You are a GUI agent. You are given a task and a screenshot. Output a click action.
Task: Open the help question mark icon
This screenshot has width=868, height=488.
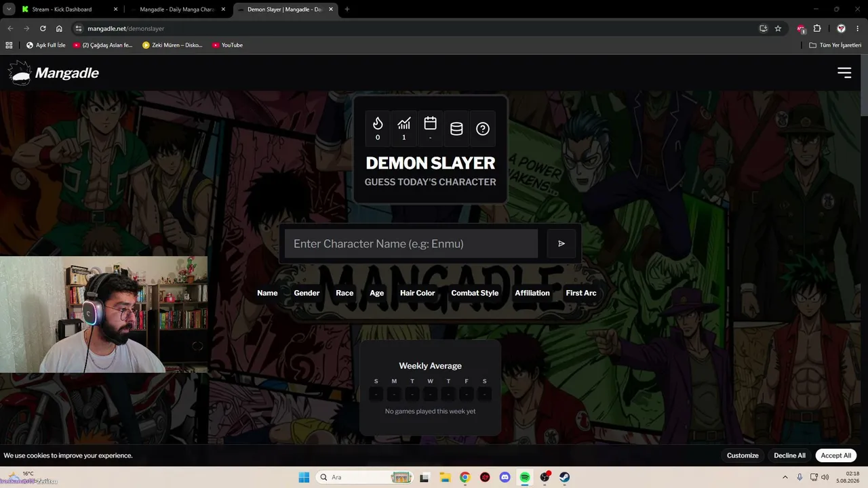483,129
